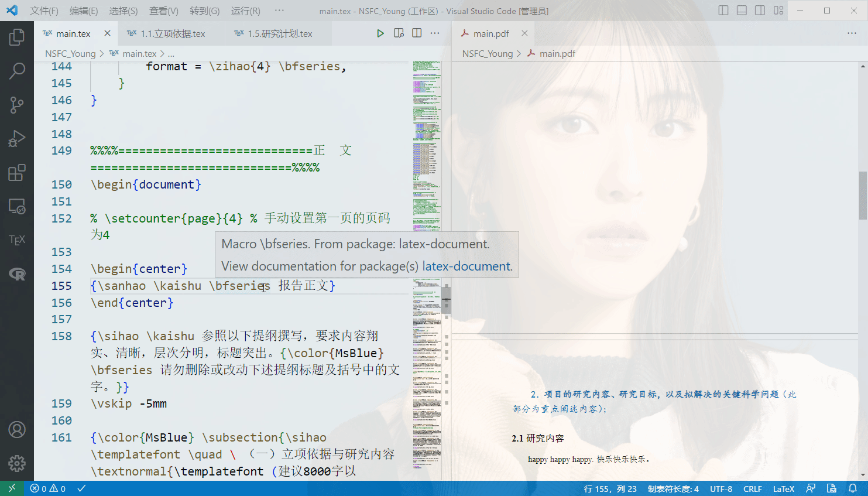Open the TeX LaTeX Workshop sidebar
Viewport: 868px width, 496px height.
pyautogui.click(x=17, y=239)
